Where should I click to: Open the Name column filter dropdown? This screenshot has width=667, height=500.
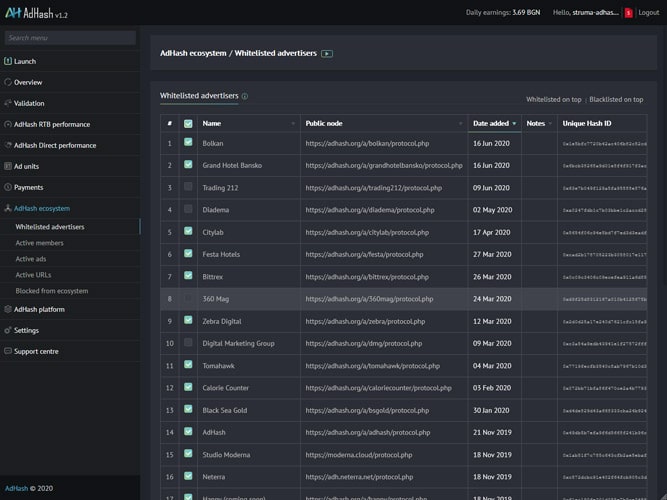point(294,124)
